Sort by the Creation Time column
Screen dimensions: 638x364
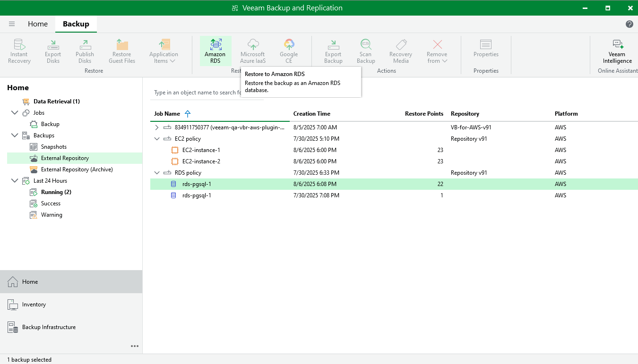[x=312, y=114]
